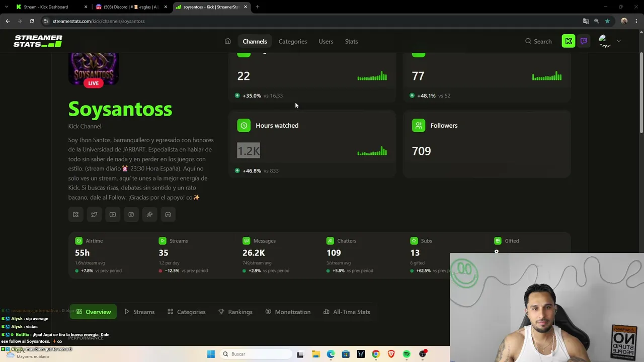The width and height of the screenshot is (644, 362).
Task: Click the browser back arrow
Action: (x=8, y=21)
